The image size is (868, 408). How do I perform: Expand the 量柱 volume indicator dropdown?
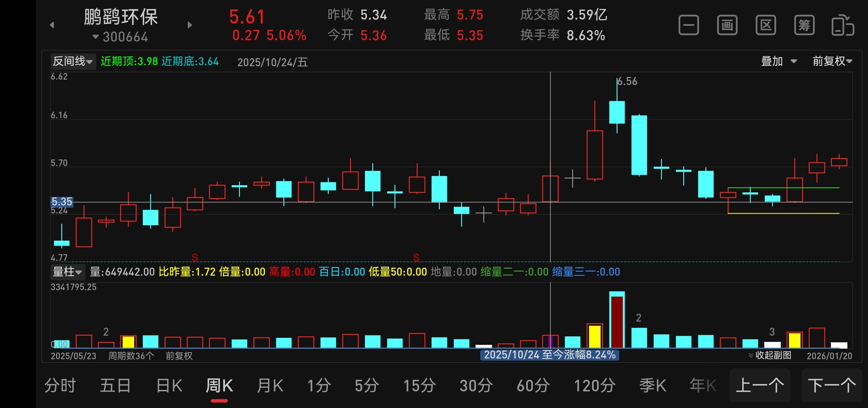pyautogui.click(x=68, y=272)
